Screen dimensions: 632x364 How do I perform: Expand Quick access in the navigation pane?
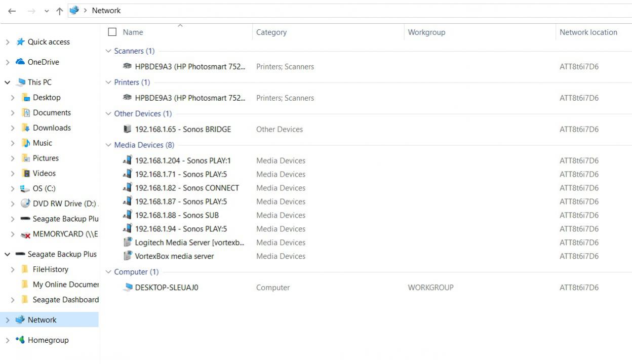click(x=8, y=42)
